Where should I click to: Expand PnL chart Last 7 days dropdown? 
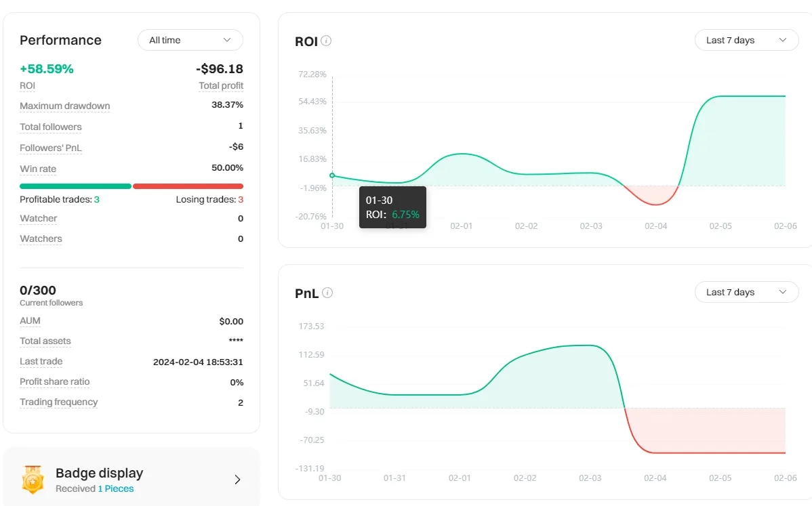pyautogui.click(x=746, y=292)
